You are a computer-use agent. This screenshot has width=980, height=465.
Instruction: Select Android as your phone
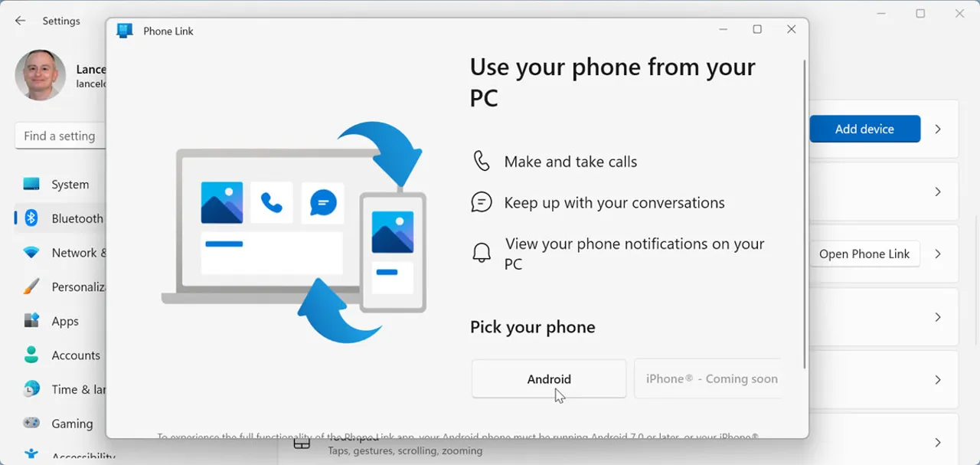pos(548,378)
